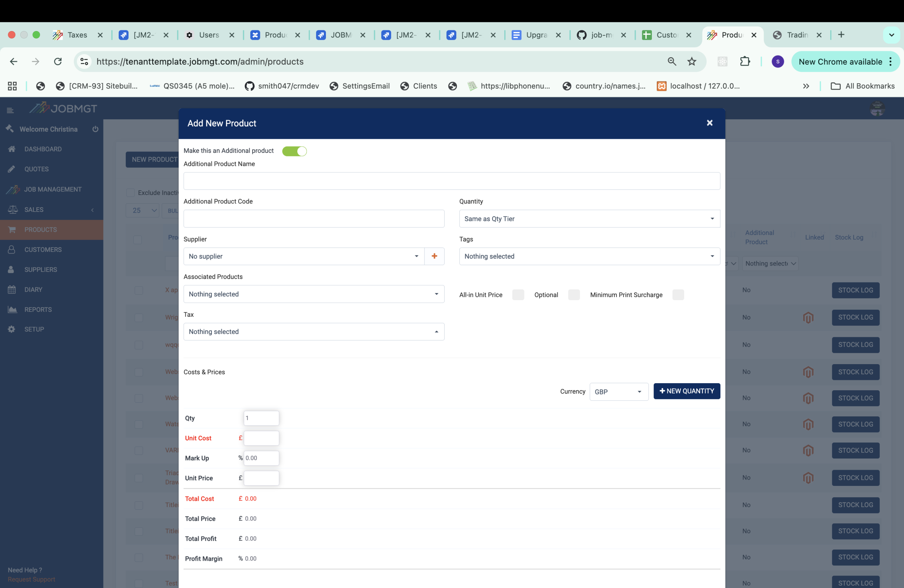Check the All-in Unit Price checkbox
The width and height of the screenshot is (904, 588).
point(518,295)
